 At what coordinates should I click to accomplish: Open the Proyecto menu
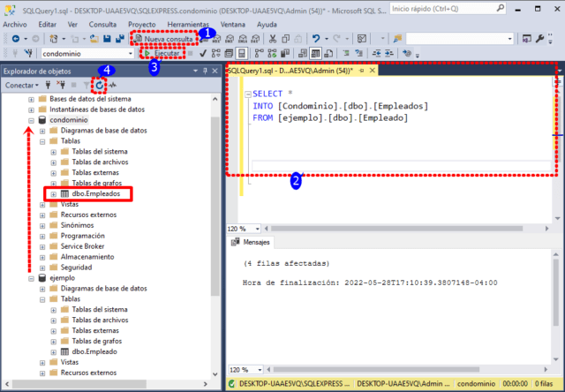point(142,25)
